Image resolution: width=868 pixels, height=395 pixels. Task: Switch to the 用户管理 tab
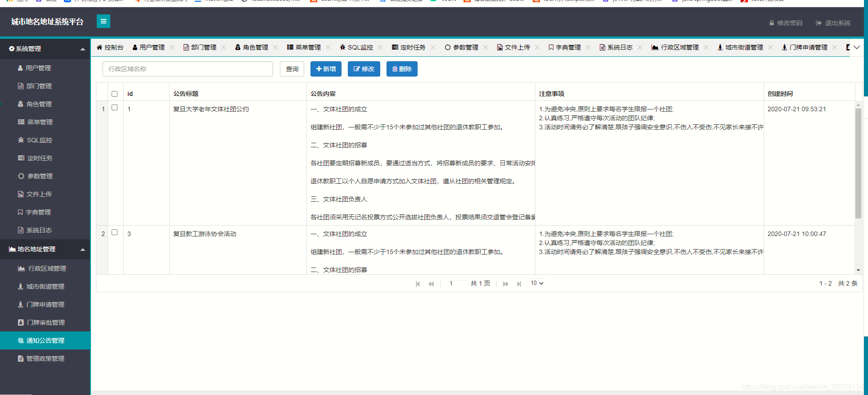tap(148, 47)
